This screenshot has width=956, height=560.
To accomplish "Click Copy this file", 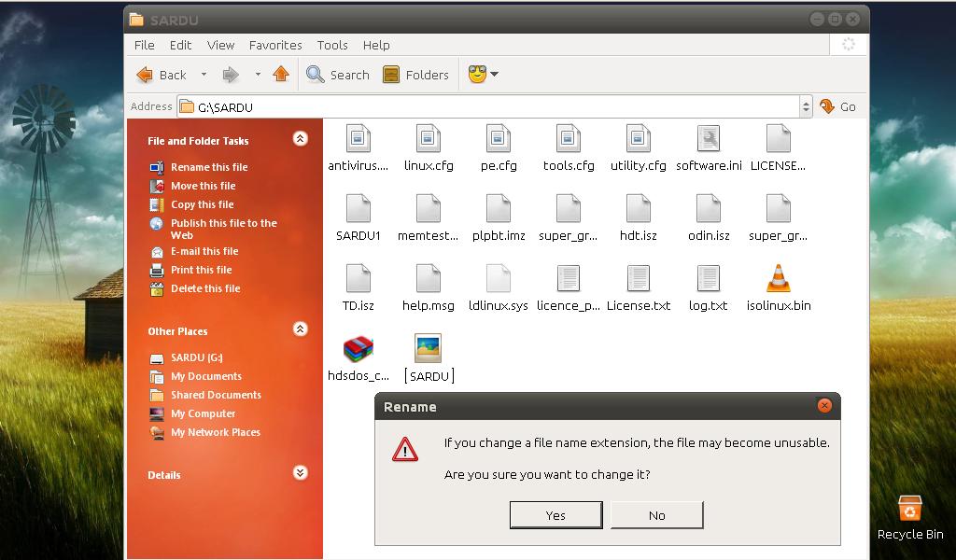I will pyautogui.click(x=191, y=204).
